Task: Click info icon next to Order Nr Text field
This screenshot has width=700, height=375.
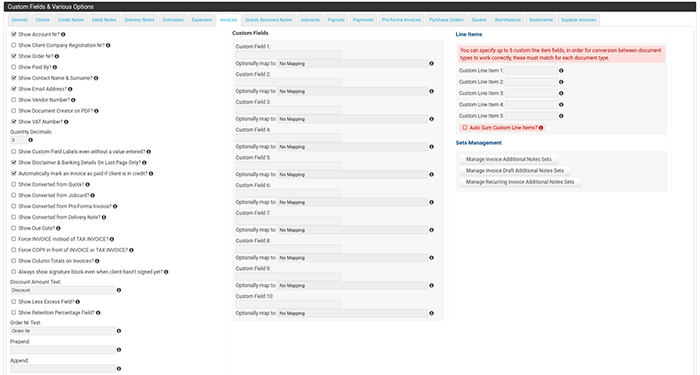Action: [119, 331]
